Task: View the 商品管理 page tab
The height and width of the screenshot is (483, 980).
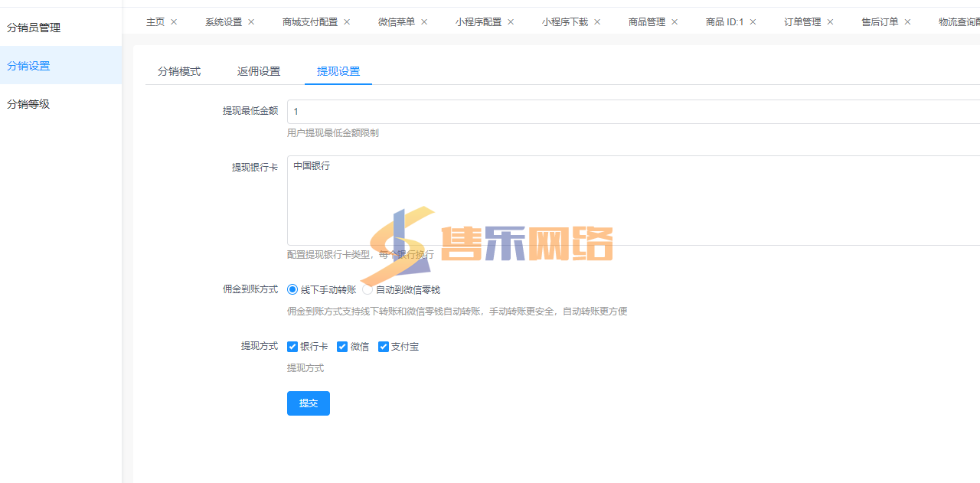Action: pyautogui.click(x=647, y=22)
